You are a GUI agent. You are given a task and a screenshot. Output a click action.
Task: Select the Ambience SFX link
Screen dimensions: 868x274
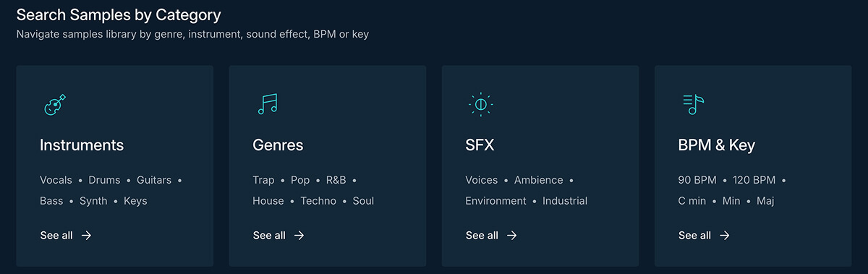point(538,180)
